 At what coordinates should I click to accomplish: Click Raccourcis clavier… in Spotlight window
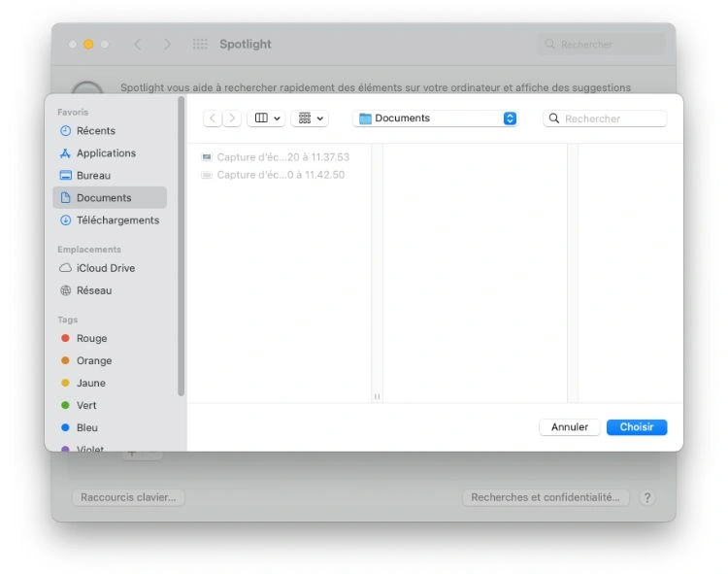pos(128,497)
